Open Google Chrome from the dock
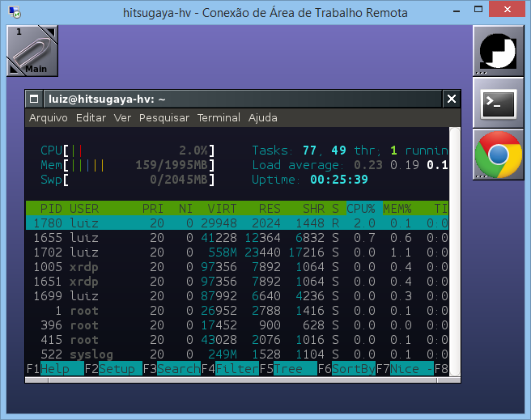The image size is (531, 420). pyautogui.click(x=499, y=155)
